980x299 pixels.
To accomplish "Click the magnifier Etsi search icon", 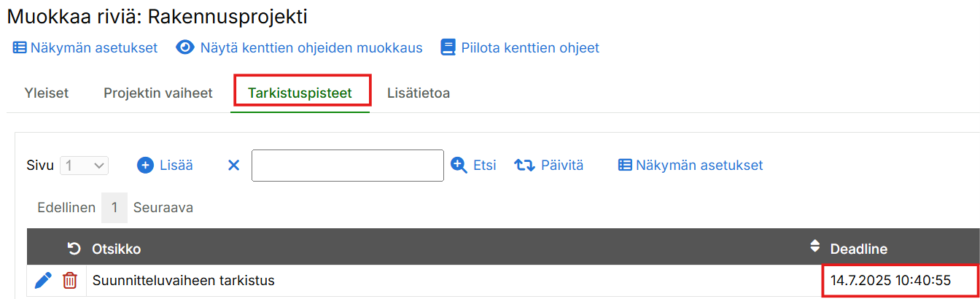I will coord(459,166).
